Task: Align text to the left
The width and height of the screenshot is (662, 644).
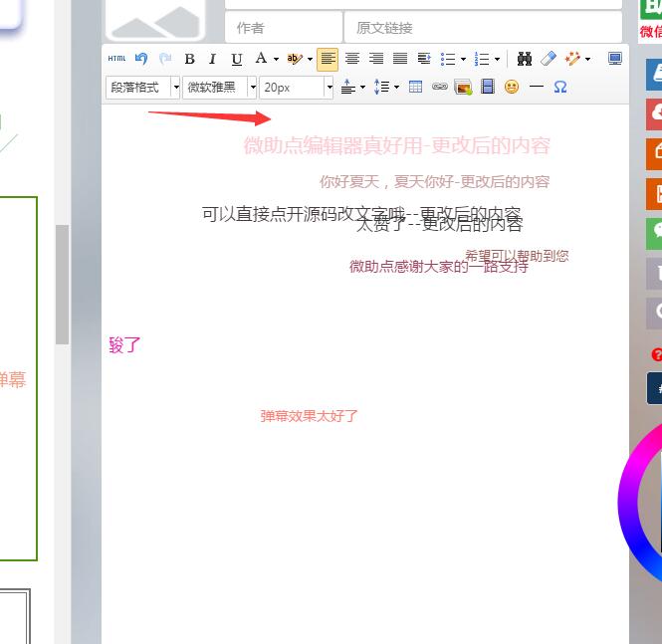Action: [328, 59]
